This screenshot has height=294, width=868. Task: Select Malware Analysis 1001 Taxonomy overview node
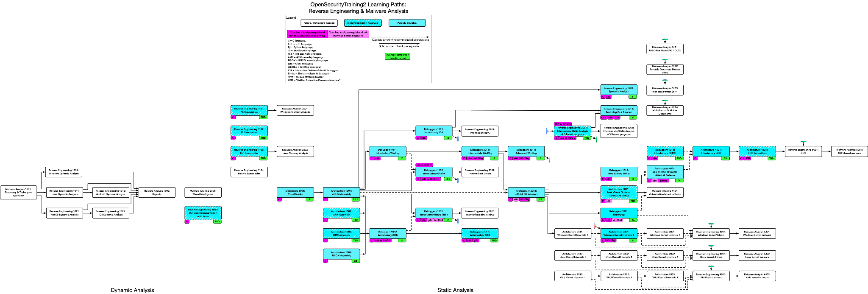19,192
